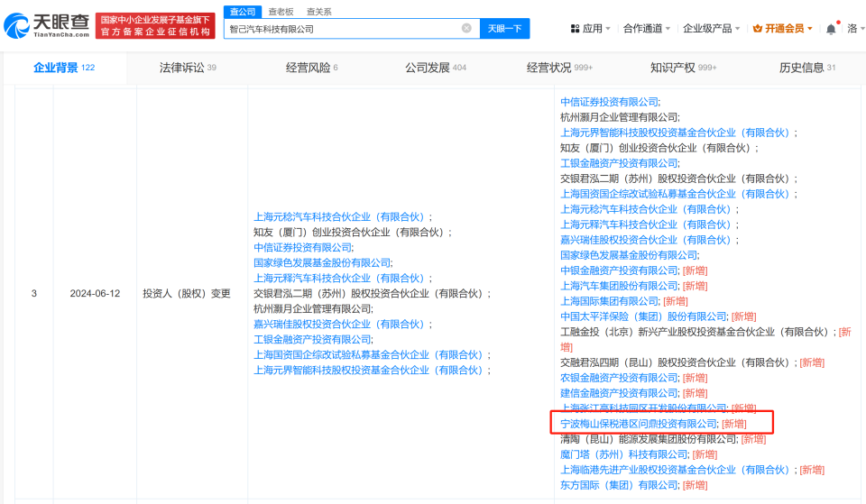The image size is (866, 504).
Task: Select the 经营风险 tab
Action: (311, 68)
